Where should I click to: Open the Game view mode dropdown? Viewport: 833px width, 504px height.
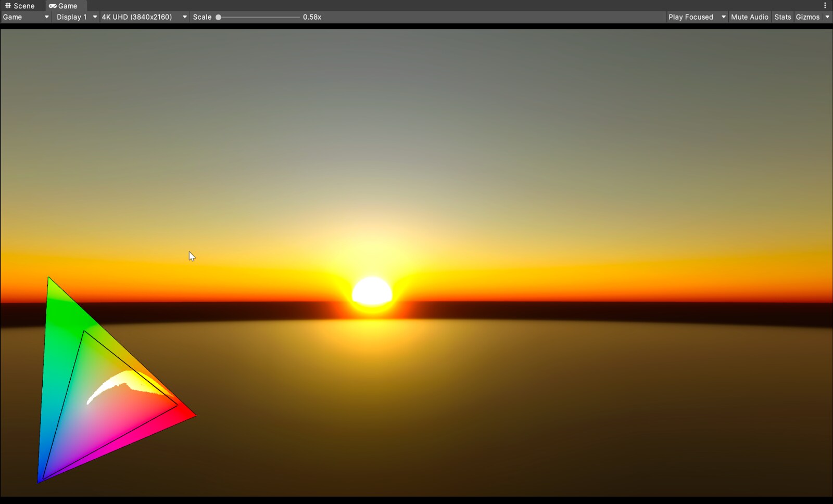point(25,17)
